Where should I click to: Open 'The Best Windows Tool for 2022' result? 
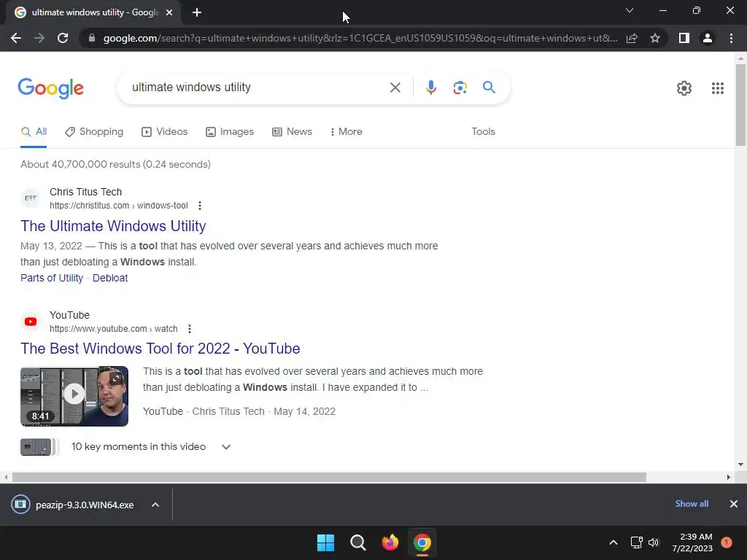pyautogui.click(x=160, y=349)
